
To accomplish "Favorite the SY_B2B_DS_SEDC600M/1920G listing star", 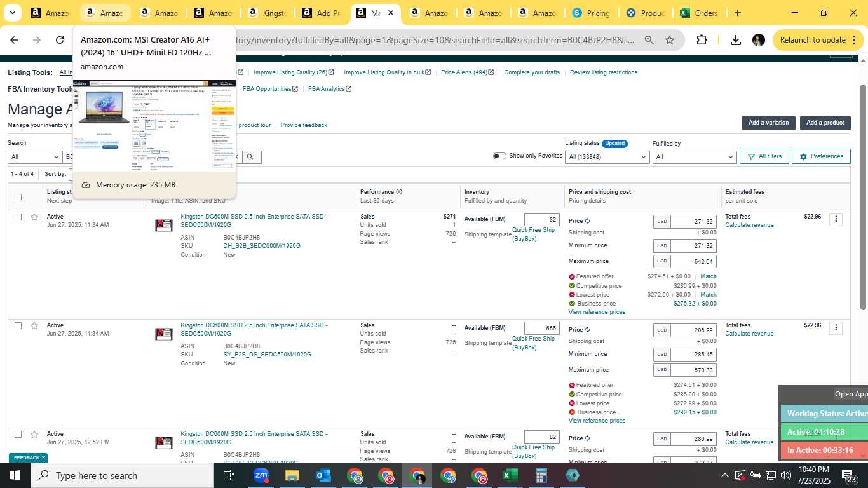I will pos(34,325).
